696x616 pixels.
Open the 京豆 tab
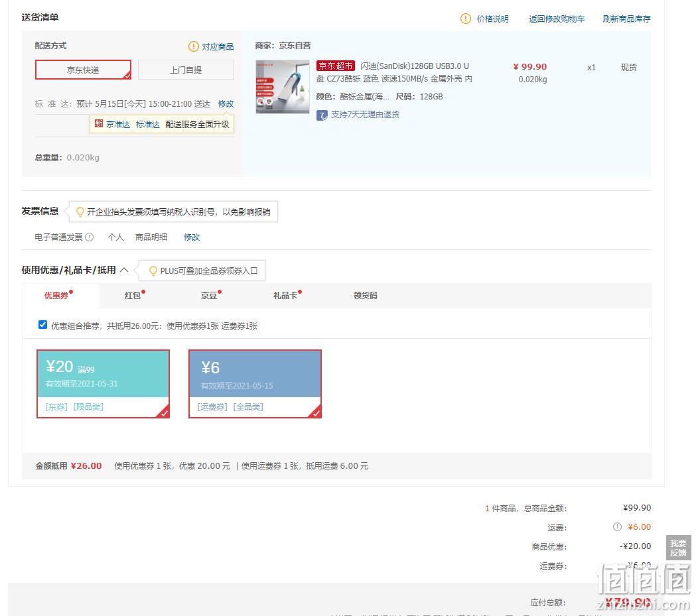click(209, 295)
